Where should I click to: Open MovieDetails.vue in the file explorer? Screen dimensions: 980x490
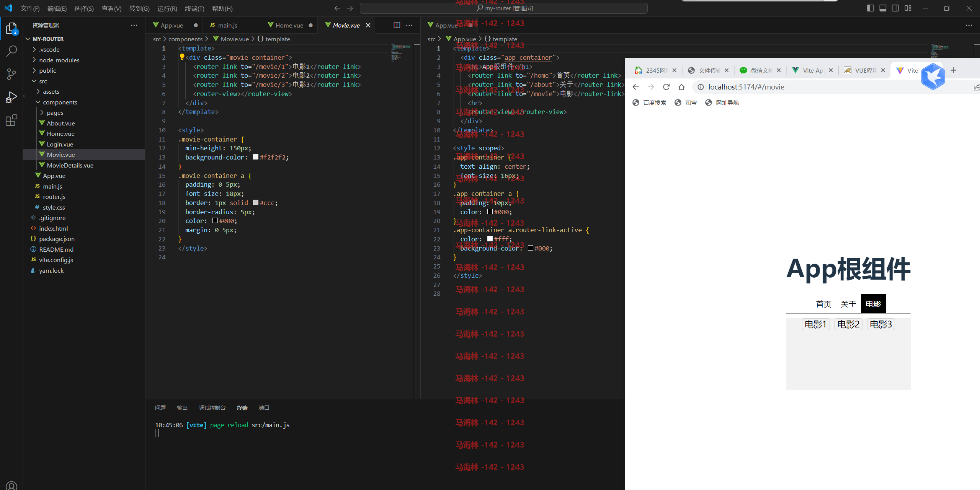point(84,165)
